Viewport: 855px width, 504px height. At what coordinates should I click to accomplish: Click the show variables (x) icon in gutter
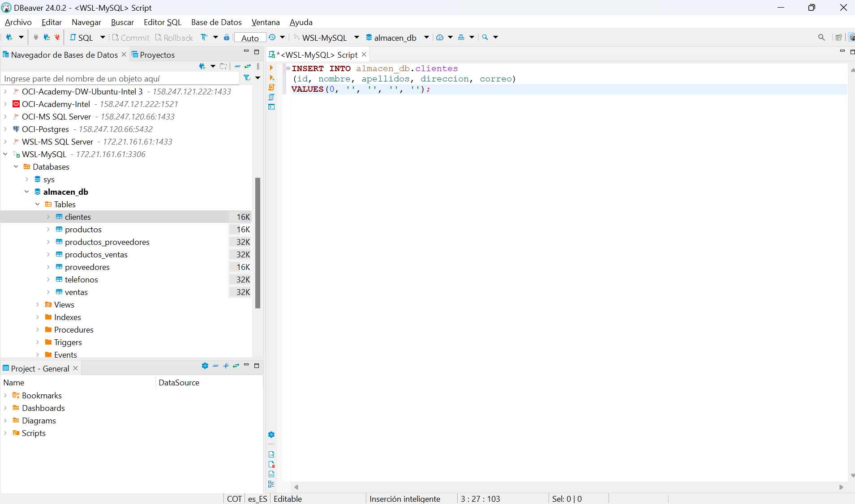(x=271, y=474)
